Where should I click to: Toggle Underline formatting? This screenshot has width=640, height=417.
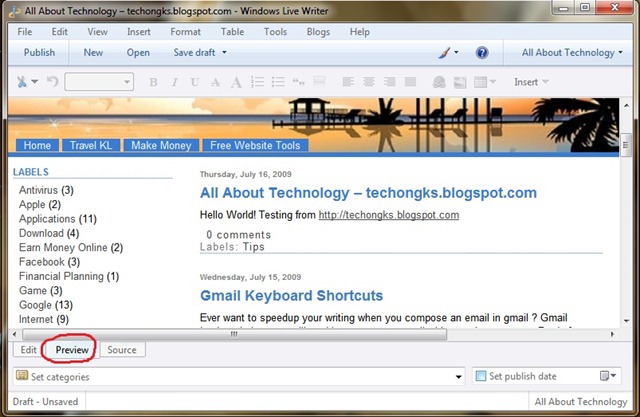click(x=195, y=82)
